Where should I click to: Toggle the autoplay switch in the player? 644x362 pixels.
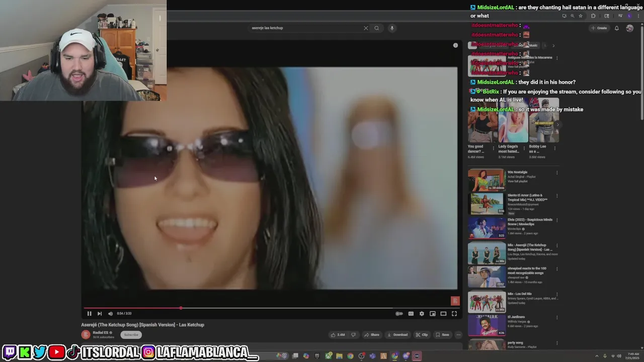(x=399, y=314)
